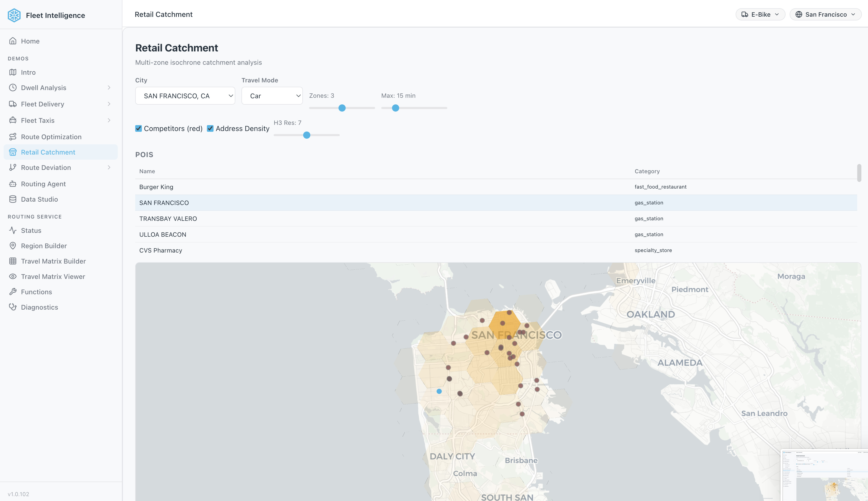
Task: Open the Region Builder menu item
Action: [x=44, y=246]
